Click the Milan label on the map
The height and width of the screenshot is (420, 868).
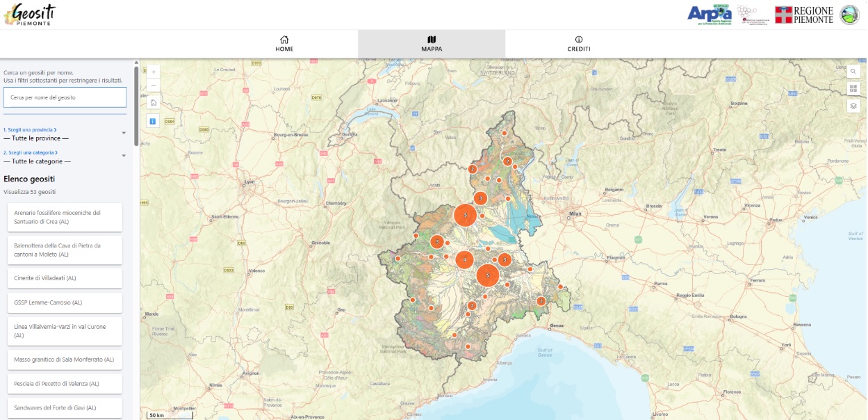pyautogui.click(x=575, y=214)
